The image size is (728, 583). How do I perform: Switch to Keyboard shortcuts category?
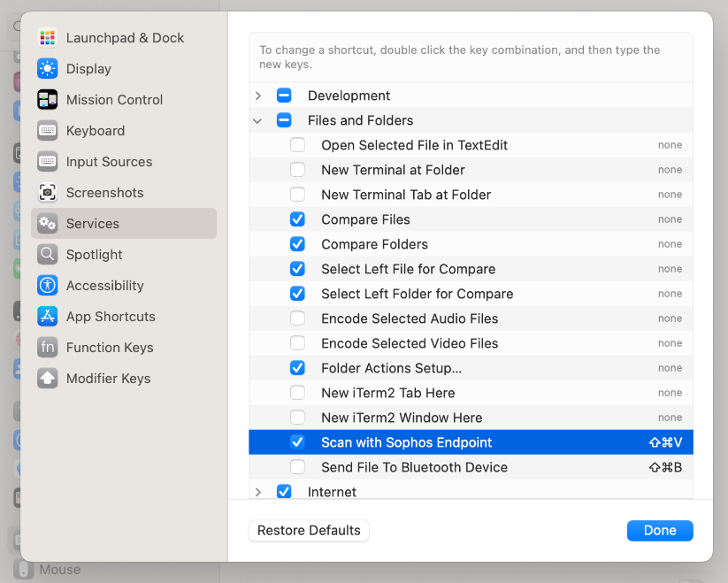(96, 131)
